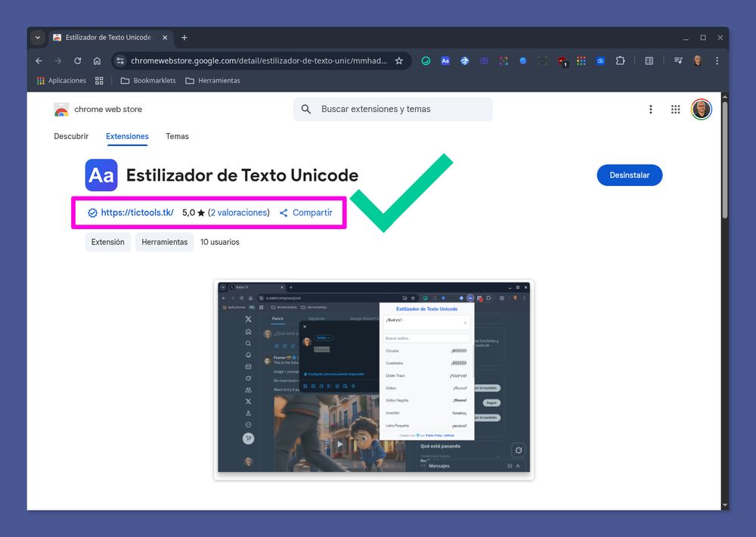Open the Bookmarklets bookmark folder
Viewport: 756px width, 537px height.
click(x=148, y=81)
